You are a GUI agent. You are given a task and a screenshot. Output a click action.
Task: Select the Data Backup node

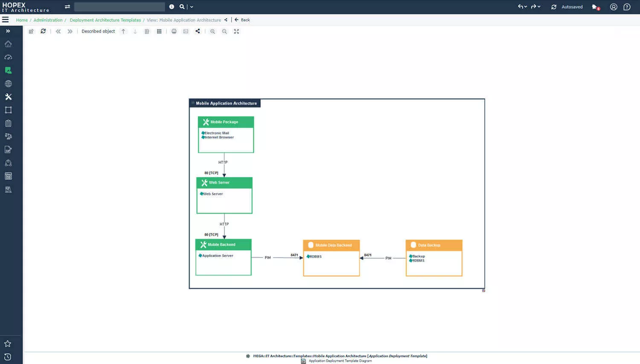click(434, 258)
